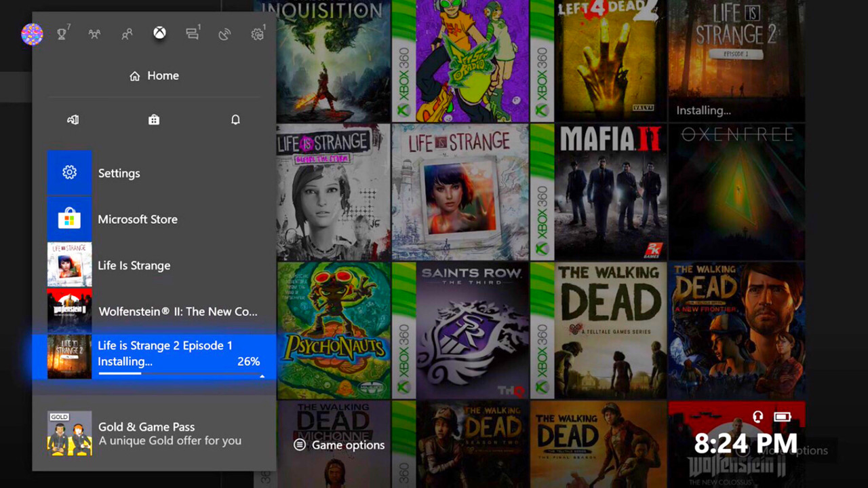This screenshot has height=488, width=868.
Task: Open the Life is Strange grid tile
Action: pyautogui.click(x=460, y=192)
